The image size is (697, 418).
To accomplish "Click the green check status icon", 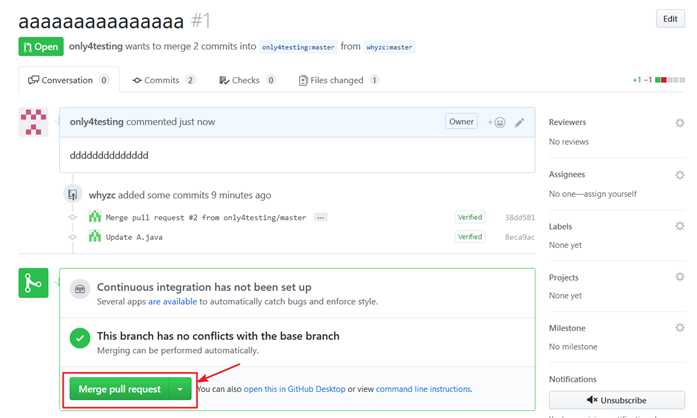I will click(80, 338).
